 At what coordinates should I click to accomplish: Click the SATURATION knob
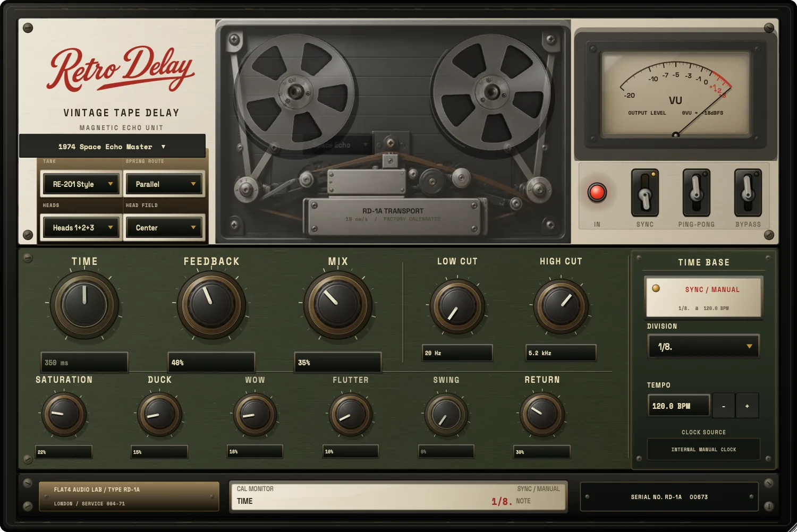pyautogui.click(x=64, y=414)
